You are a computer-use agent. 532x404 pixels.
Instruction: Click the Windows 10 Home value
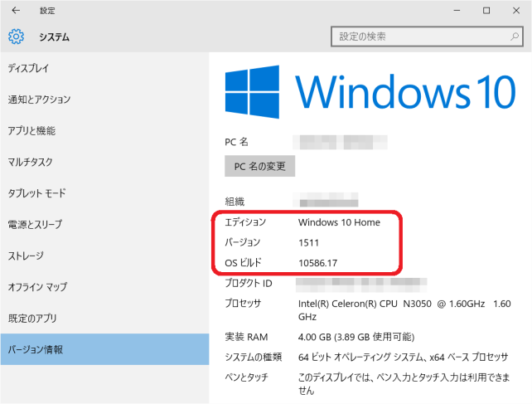[339, 222]
